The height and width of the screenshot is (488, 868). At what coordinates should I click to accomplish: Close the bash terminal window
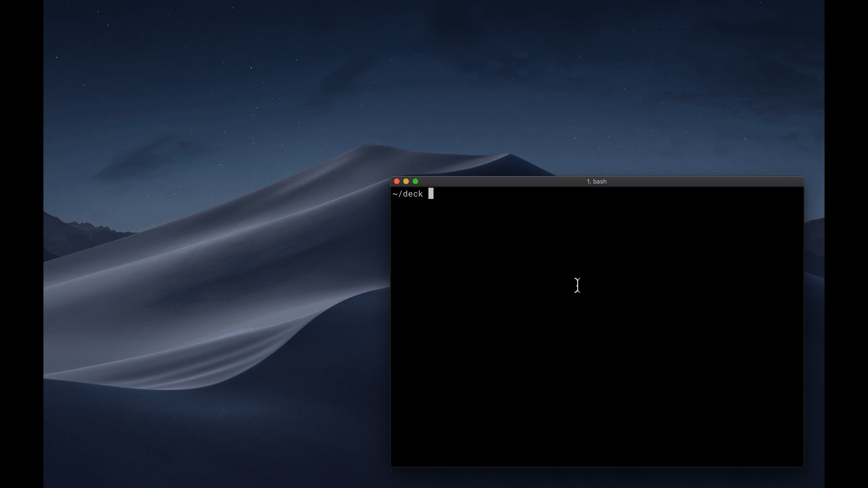(x=396, y=181)
